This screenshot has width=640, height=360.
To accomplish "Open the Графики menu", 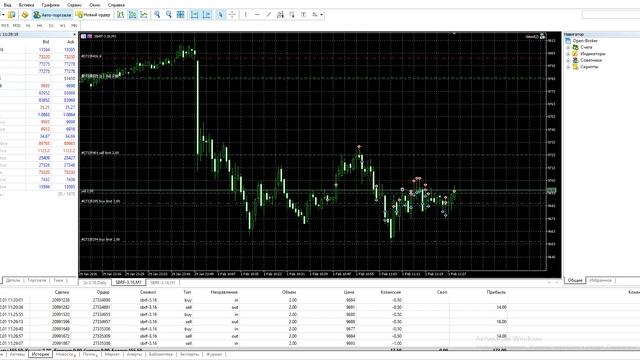I will (x=51, y=5).
